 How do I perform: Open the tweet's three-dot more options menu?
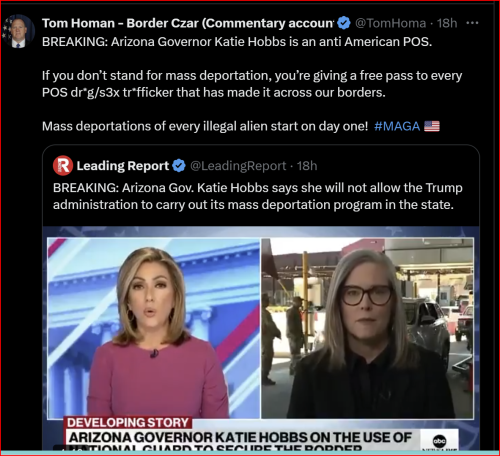[x=472, y=23]
